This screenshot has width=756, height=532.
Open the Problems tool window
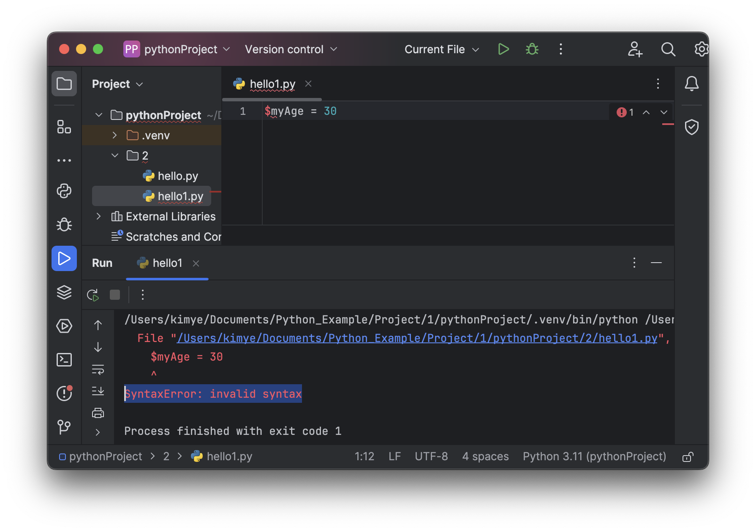[64, 394]
